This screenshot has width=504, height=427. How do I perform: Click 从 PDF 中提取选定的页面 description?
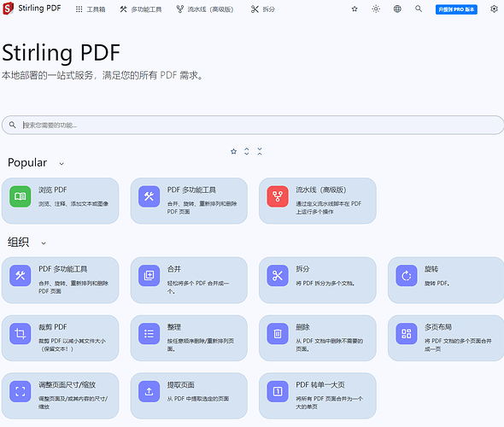click(x=198, y=399)
